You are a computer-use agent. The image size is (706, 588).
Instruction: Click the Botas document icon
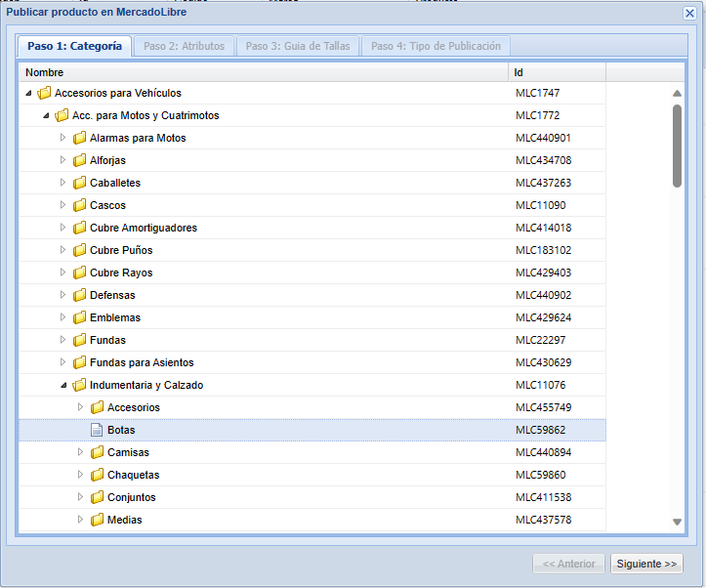point(97,430)
